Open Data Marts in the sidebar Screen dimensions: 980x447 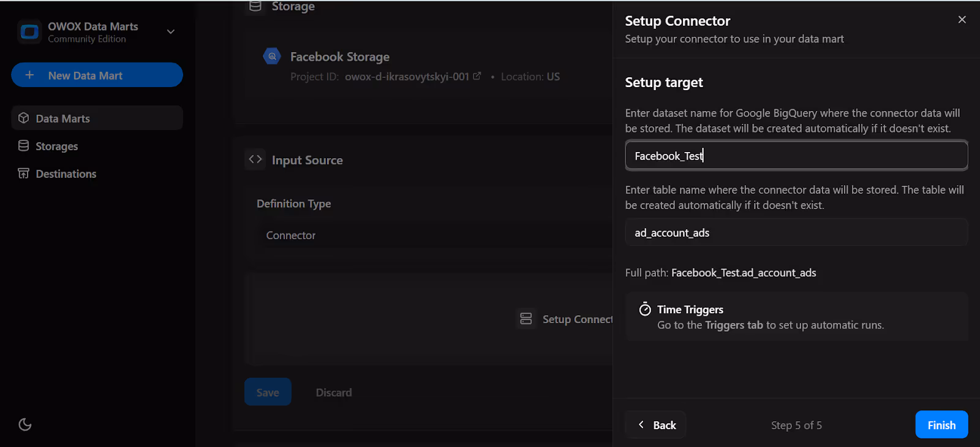click(97, 118)
